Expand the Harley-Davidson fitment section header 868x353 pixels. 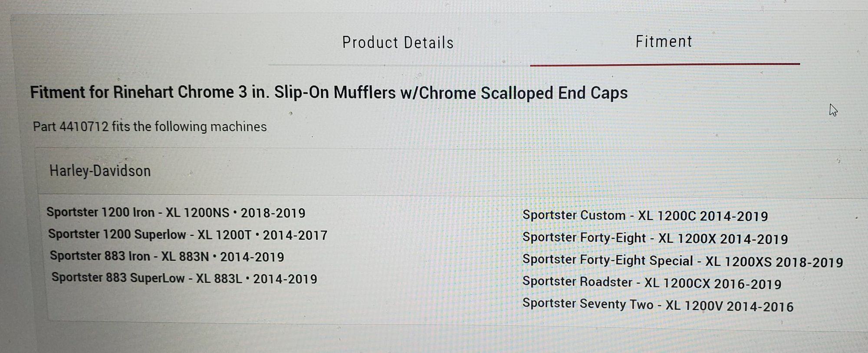pyautogui.click(x=100, y=171)
